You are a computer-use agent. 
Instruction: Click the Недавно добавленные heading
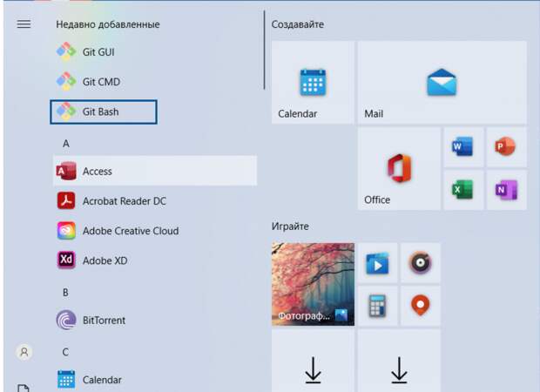point(108,24)
